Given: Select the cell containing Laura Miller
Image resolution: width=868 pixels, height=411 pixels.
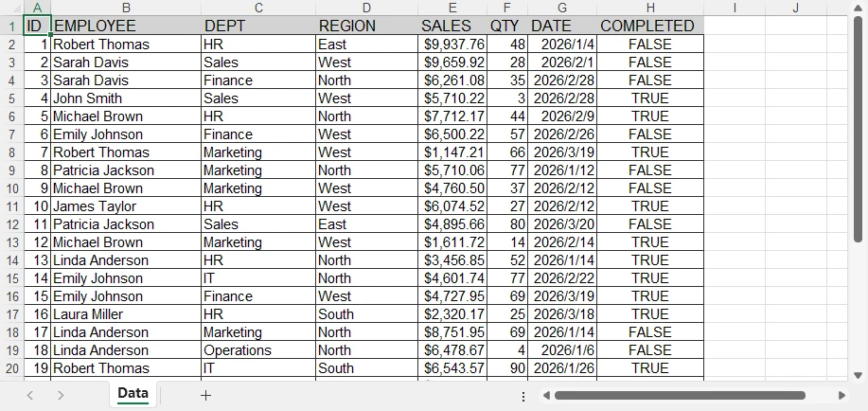Looking at the screenshot, I should click(x=126, y=314).
